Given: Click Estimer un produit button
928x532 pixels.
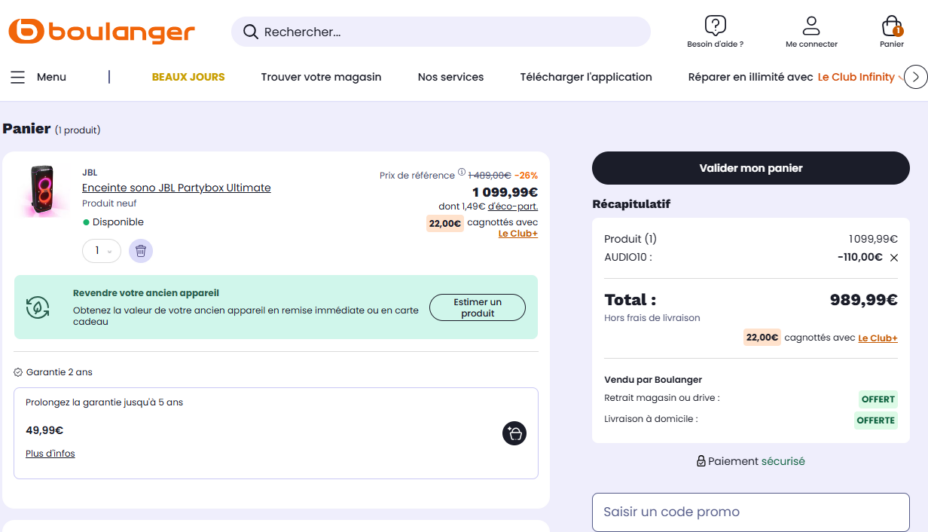Looking at the screenshot, I should coord(477,307).
